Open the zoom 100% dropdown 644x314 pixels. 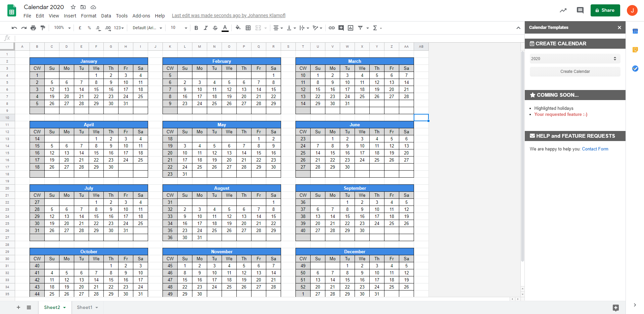(62, 28)
